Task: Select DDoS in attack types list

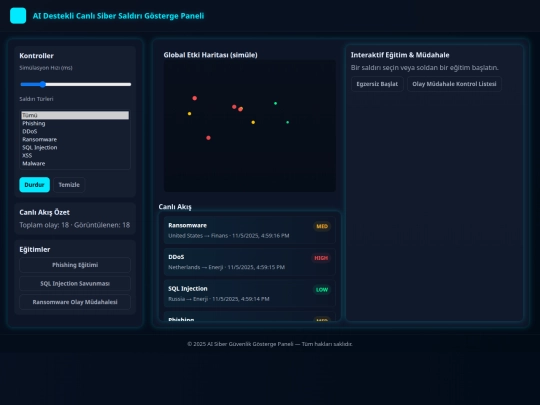Action: point(75,131)
